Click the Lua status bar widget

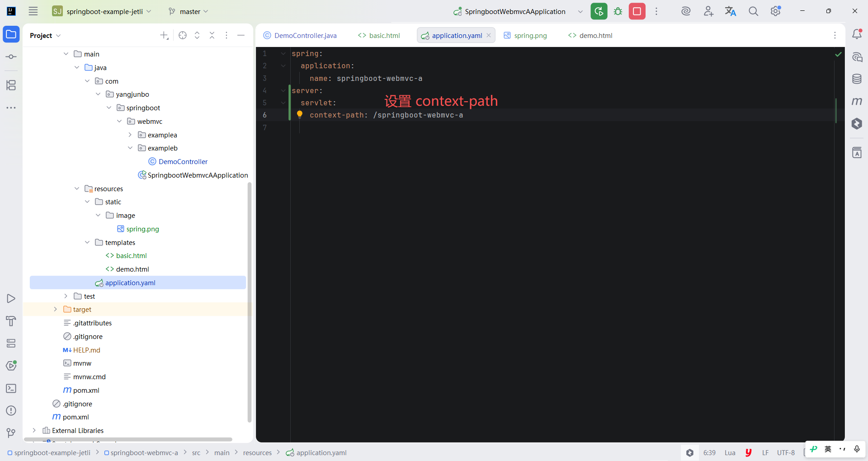click(x=730, y=452)
